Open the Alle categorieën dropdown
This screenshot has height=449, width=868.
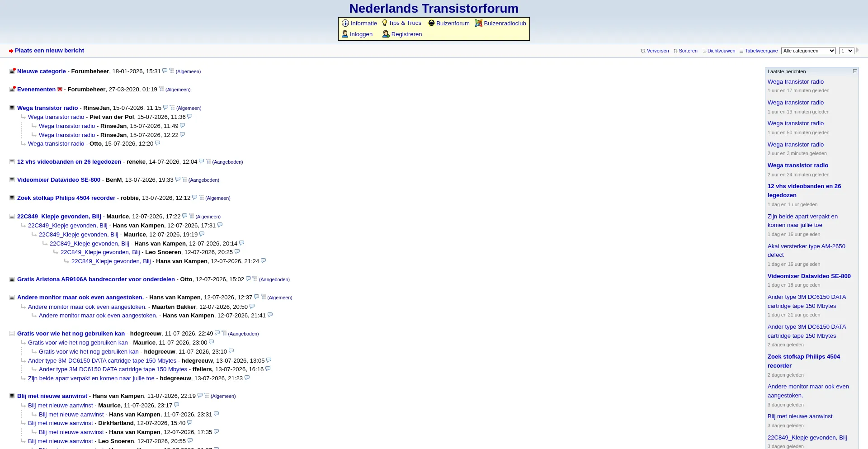[808, 51]
